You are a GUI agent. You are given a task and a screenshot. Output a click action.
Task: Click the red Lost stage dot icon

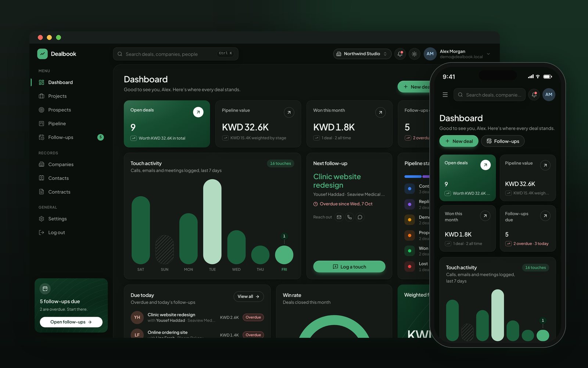point(409,266)
